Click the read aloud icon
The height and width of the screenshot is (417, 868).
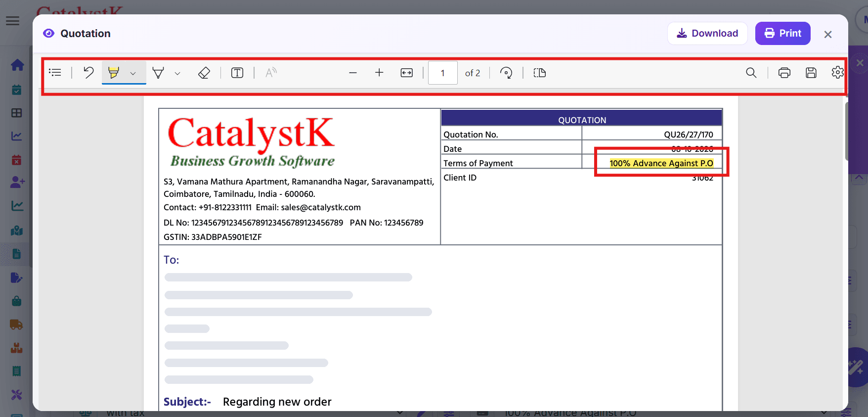271,73
